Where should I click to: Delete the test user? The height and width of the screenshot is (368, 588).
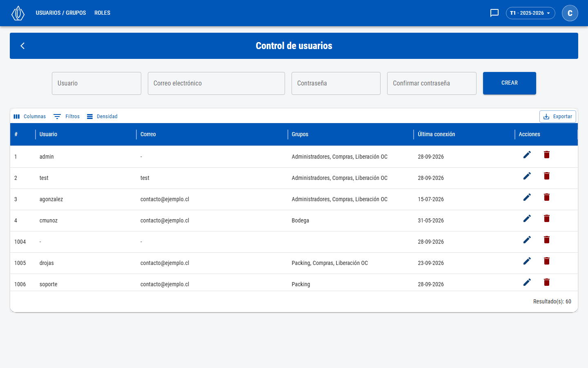pos(547,176)
